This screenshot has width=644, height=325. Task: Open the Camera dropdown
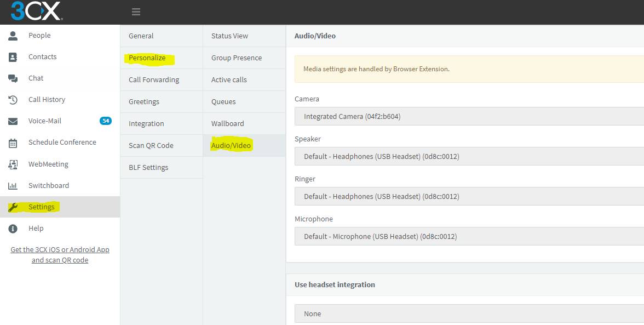coord(469,116)
